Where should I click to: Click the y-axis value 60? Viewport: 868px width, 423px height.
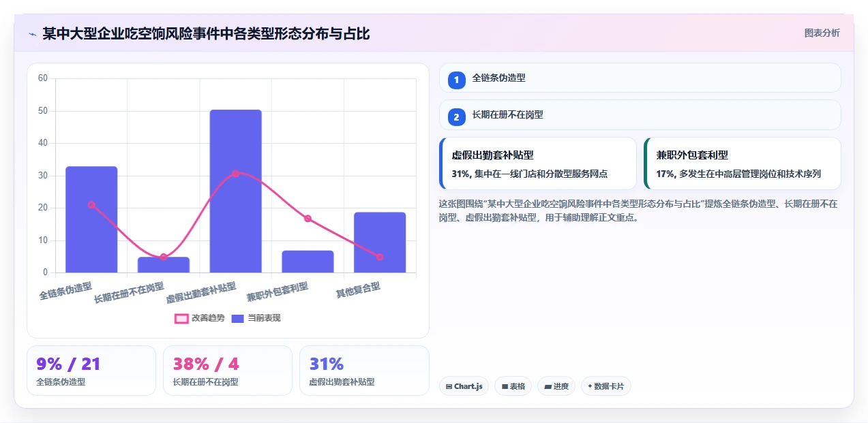pyautogui.click(x=43, y=78)
